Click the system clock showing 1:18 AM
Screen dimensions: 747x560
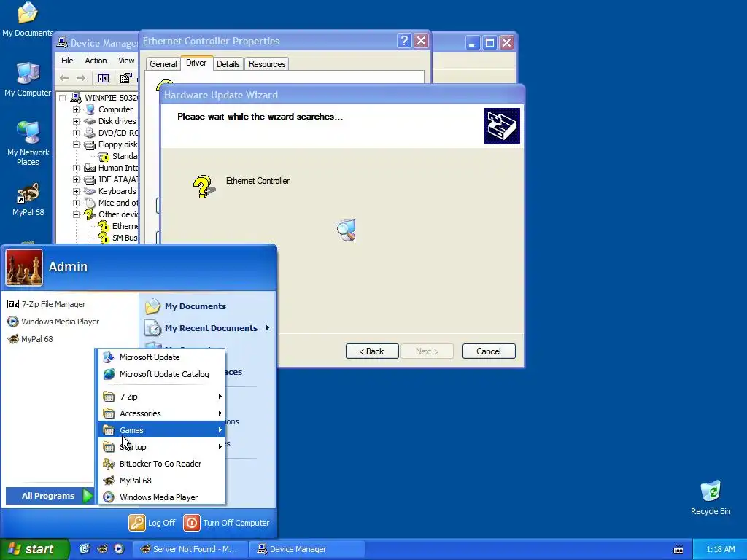coord(720,550)
